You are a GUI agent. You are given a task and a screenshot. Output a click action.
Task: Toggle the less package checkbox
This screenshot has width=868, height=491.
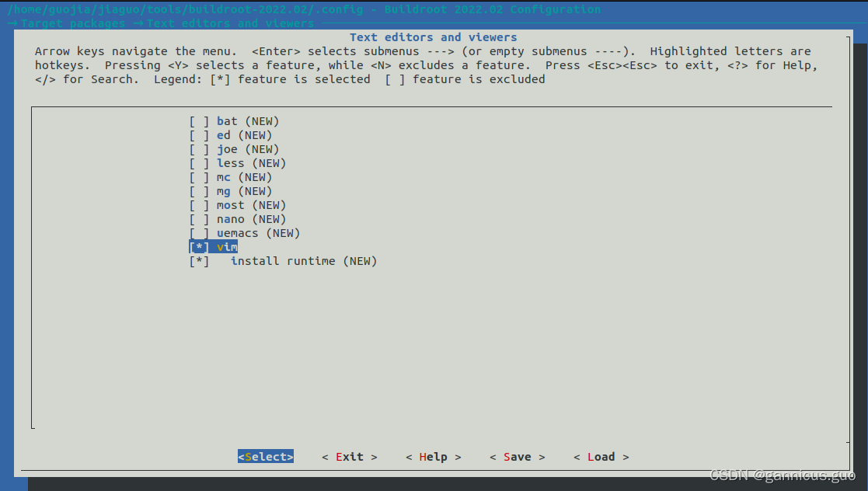[199, 163]
